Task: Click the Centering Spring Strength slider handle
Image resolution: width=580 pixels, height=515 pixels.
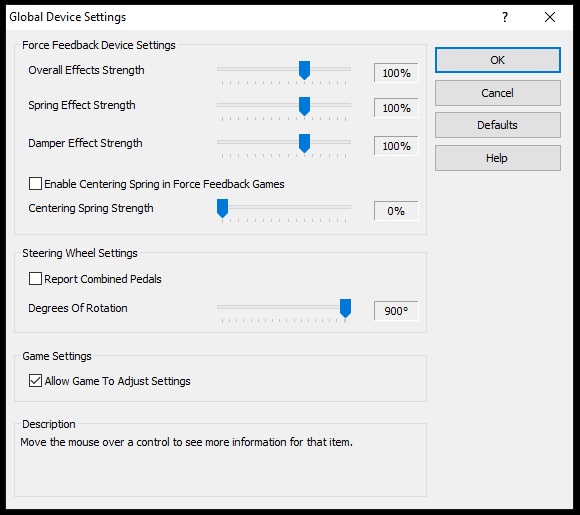Action: tap(222, 208)
